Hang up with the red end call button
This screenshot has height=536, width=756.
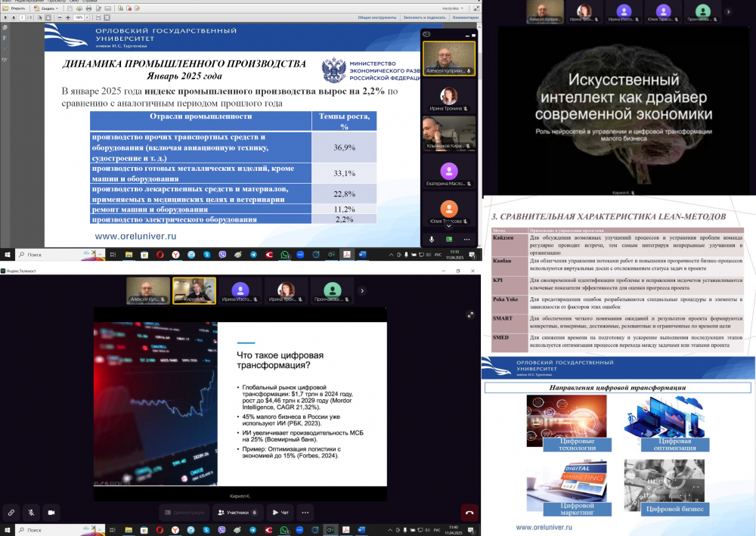(469, 512)
